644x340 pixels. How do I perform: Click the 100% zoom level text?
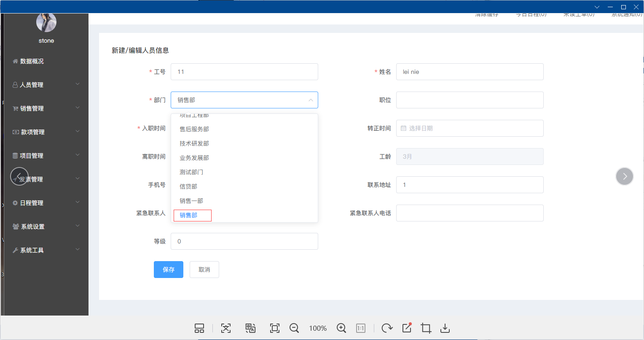[318, 328]
